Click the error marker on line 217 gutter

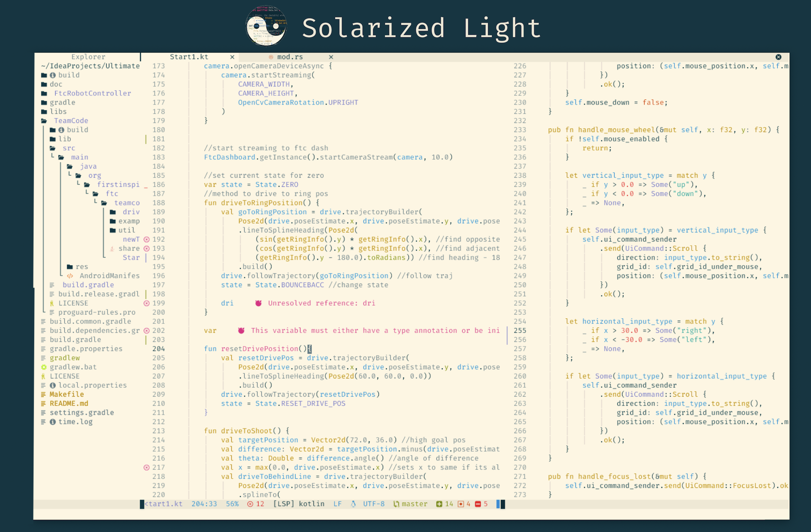(x=146, y=467)
